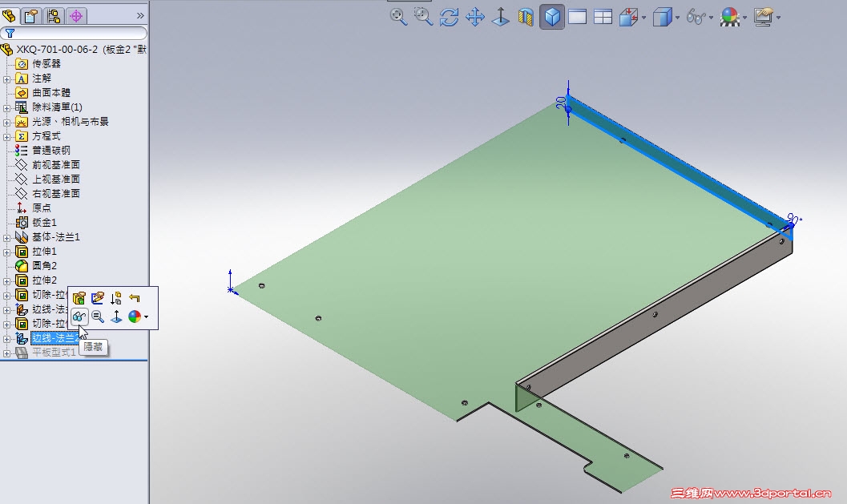This screenshot has width=847, height=504.
Task: Click Zoom to Fit in view toolbar
Action: pyautogui.click(x=398, y=17)
